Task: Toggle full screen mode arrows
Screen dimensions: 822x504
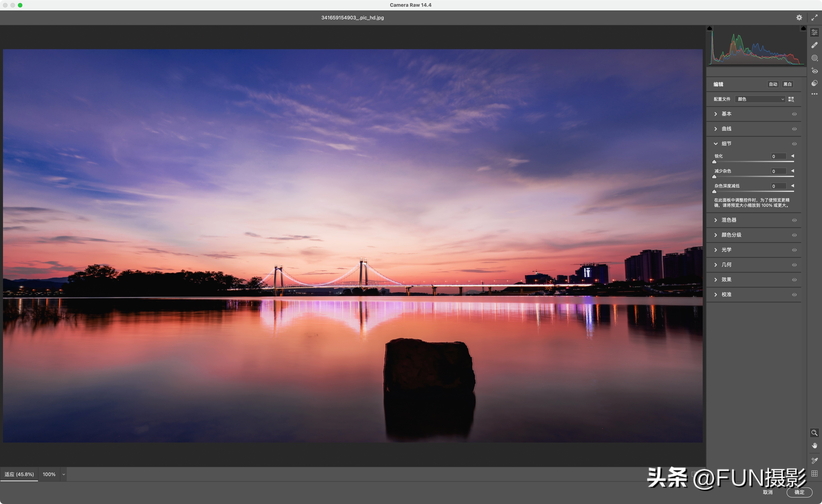Action: point(814,18)
